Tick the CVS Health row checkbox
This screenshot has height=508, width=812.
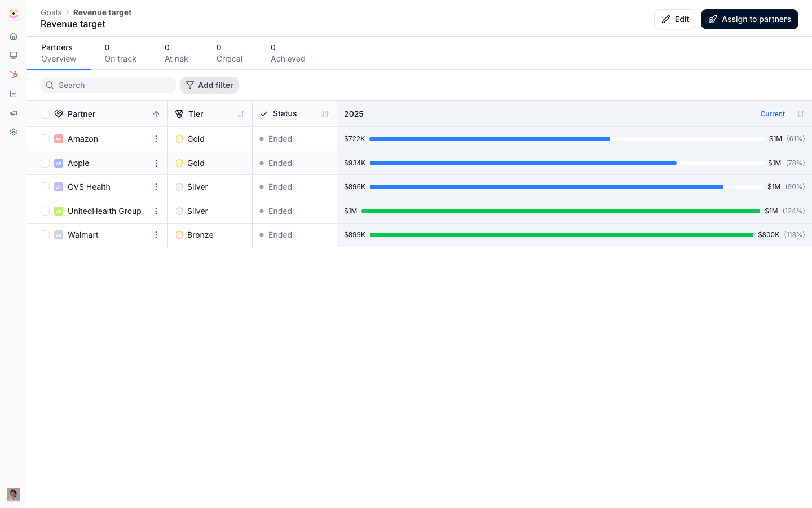[45, 187]
